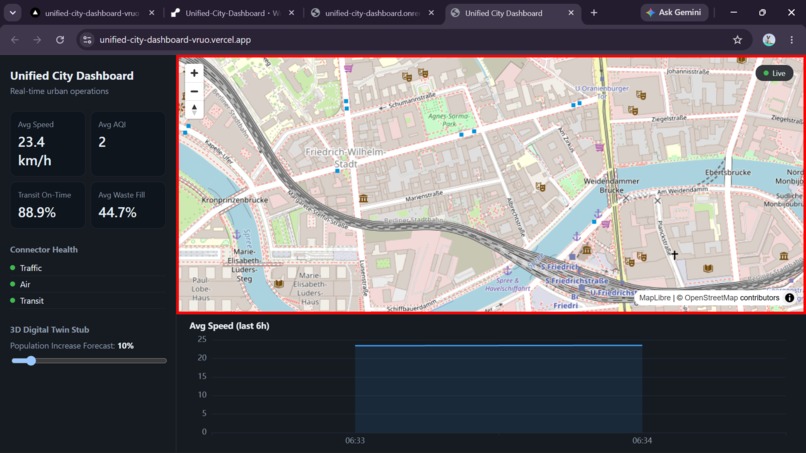The height and width of the screenshot is (453, 806).
Task: Click the Kronprinzenbrücke map label
Action: pyautogui.click(x=234, y=200)
